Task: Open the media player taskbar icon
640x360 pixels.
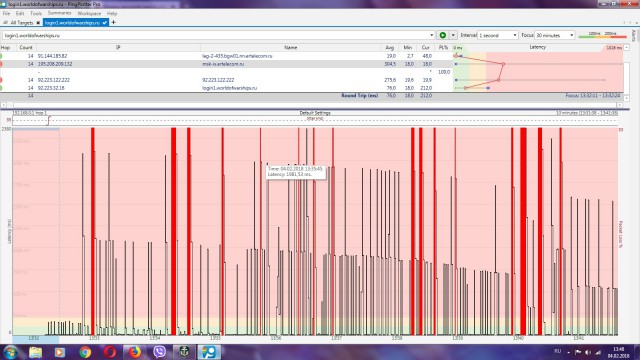Action: tap(60, 352)
